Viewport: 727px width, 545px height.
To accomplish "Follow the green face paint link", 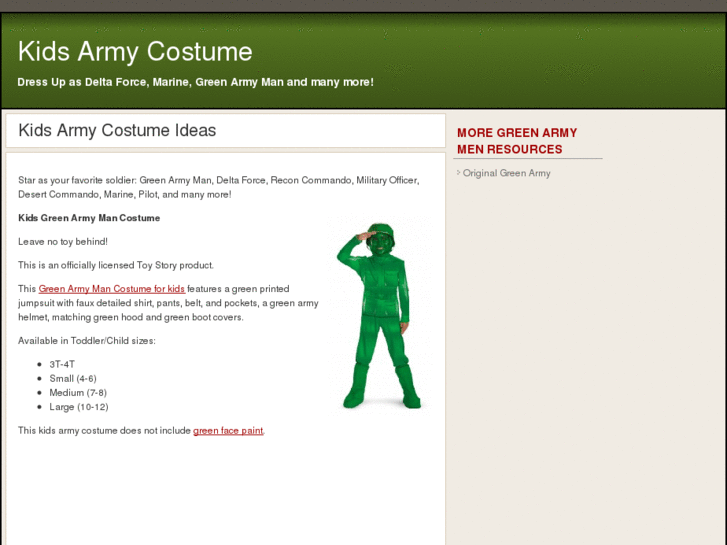I will 228,430.
